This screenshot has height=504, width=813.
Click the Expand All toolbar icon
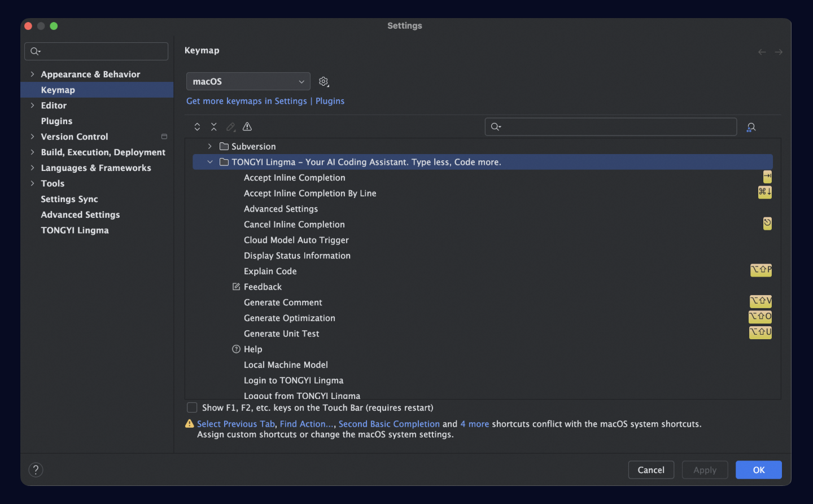pyautogui.click(x=197, y=127)
